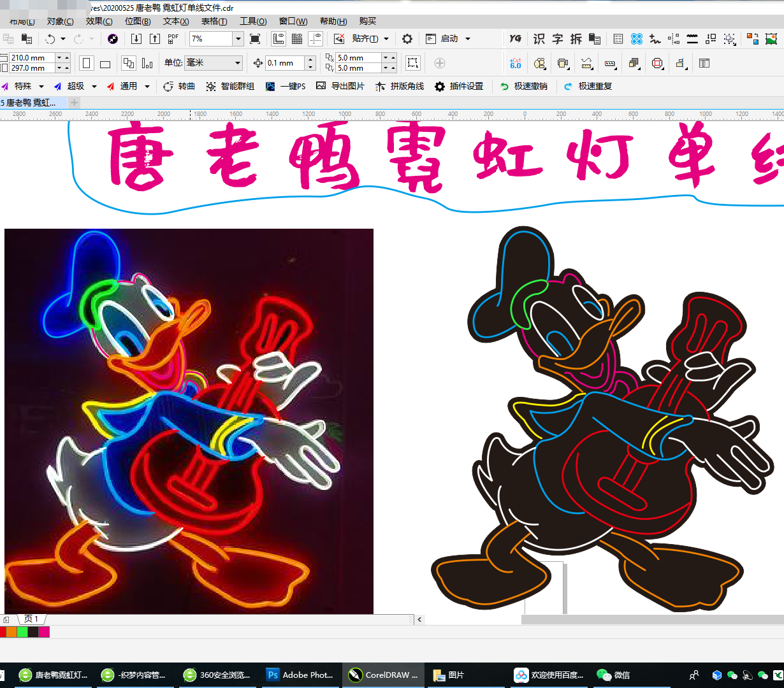Click the 拆 plugin icon

(x=576, y=39)
